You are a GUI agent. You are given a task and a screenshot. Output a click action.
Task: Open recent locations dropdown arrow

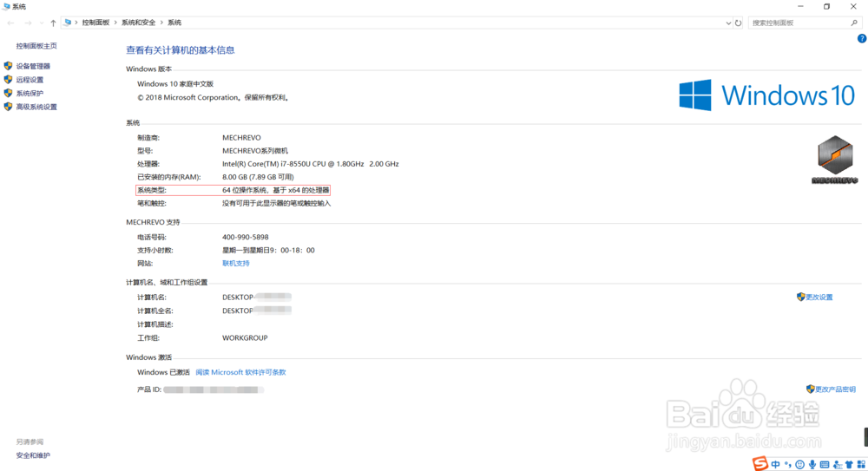pos(42,23)
